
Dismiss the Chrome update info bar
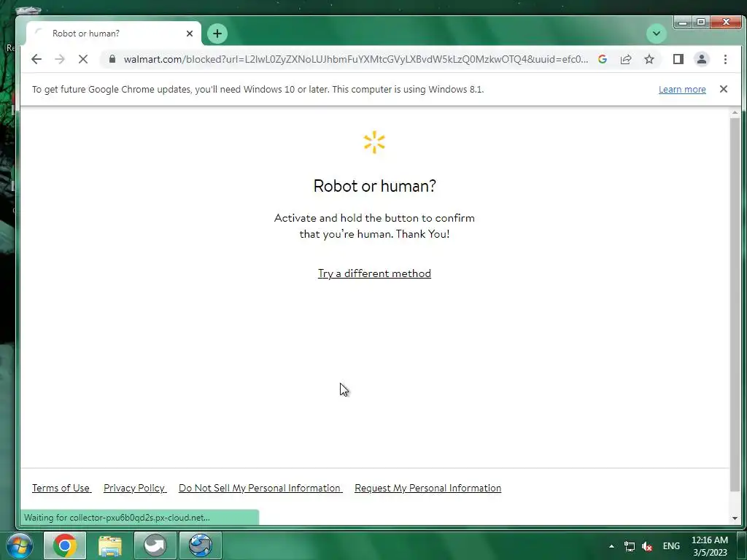[x=723, y=89]
